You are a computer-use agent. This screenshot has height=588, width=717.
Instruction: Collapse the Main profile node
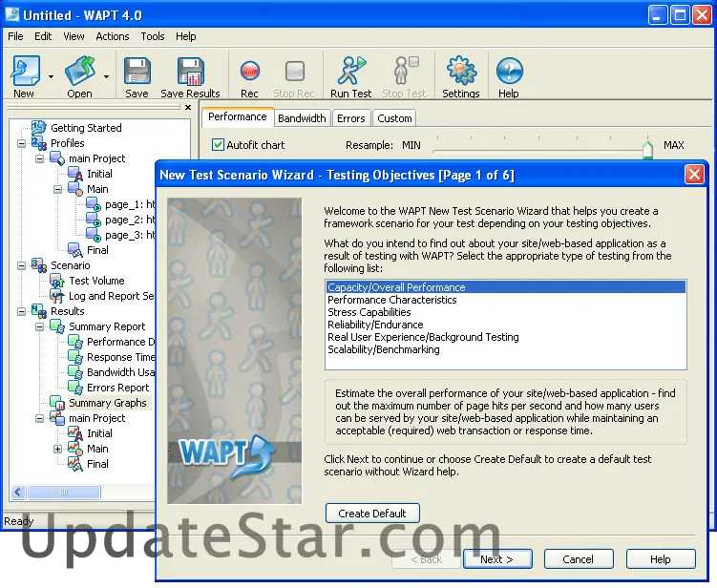[57, 189]
